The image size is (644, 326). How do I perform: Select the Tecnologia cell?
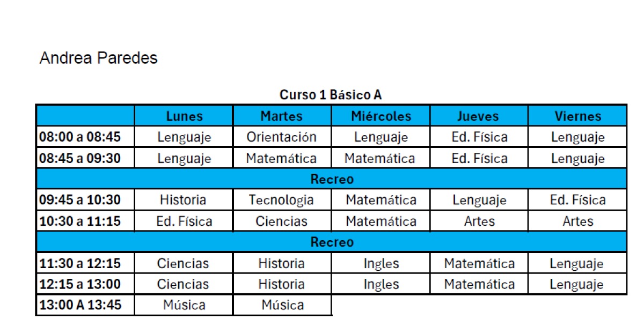point(282,200)
